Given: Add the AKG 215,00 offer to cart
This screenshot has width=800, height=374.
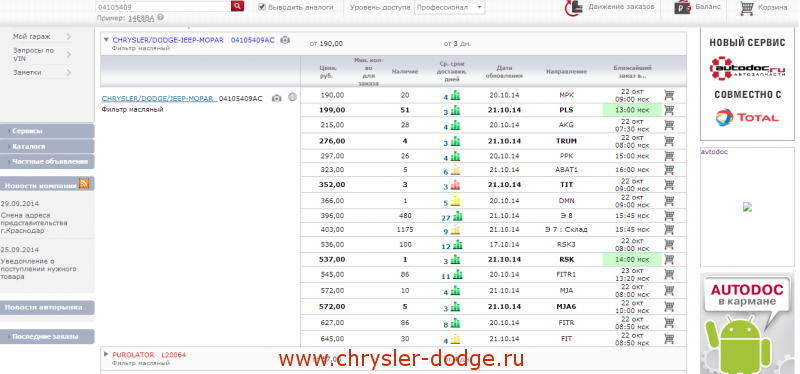Looking at the screenshot, I should pyautogui.click(x=669, y=125).
